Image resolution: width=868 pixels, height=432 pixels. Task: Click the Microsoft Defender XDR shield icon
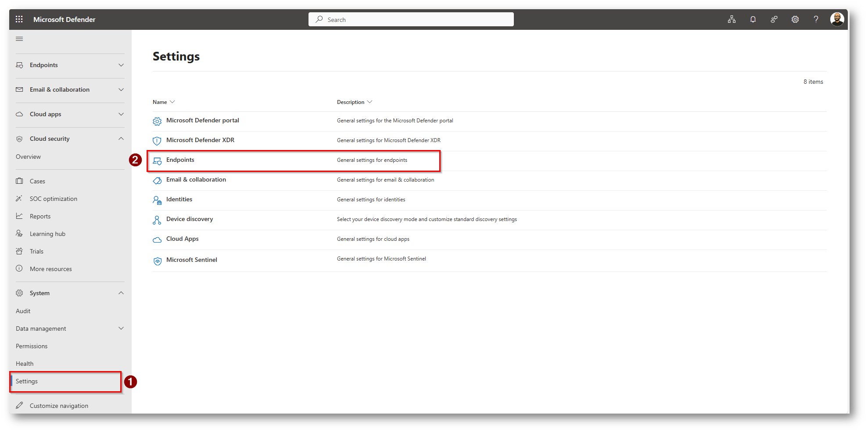(157, 141)
